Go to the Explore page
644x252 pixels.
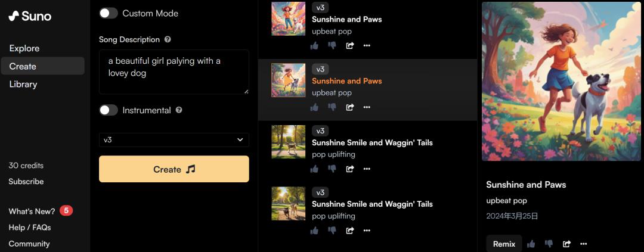coord(24,48)
